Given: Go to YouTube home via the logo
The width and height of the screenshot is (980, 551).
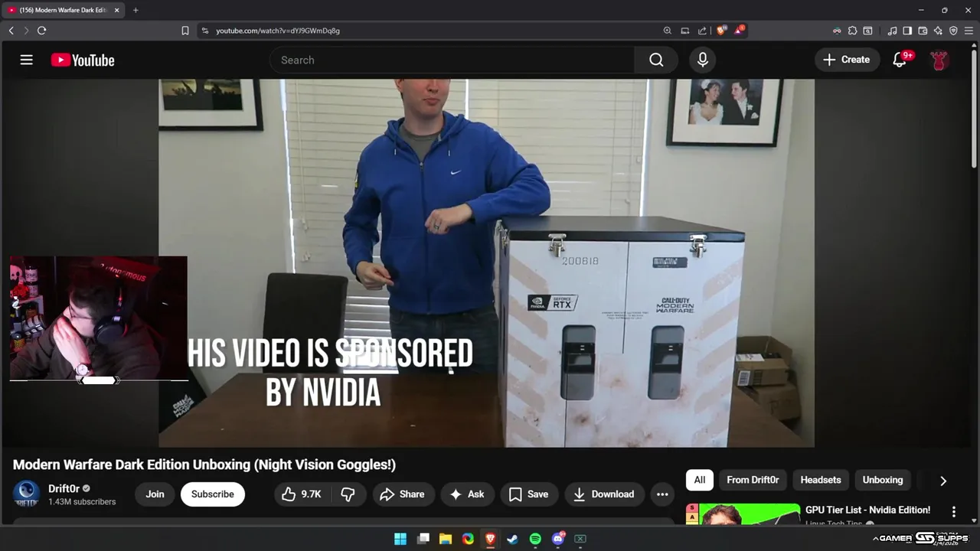Looking at the screenshot, I should point(83,60).
